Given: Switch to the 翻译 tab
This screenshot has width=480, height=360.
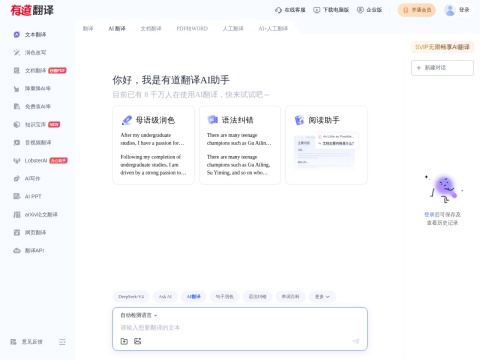Looking at the screenshot, I should pyautogui.click(x=88, y=28).
